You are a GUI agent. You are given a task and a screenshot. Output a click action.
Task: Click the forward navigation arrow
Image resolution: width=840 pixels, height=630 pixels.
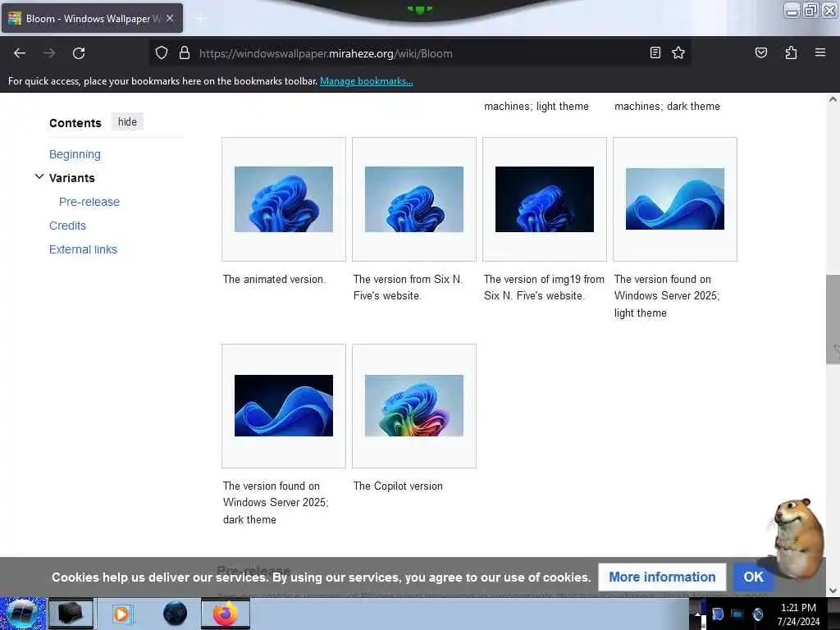point(49,53)
